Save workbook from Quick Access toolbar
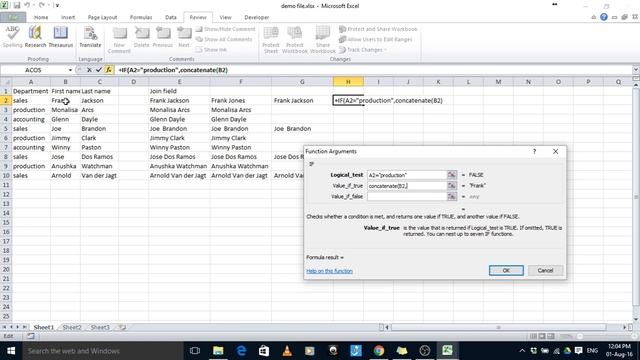640x360 pixels. pyautogui.click(x=17, y=6)
